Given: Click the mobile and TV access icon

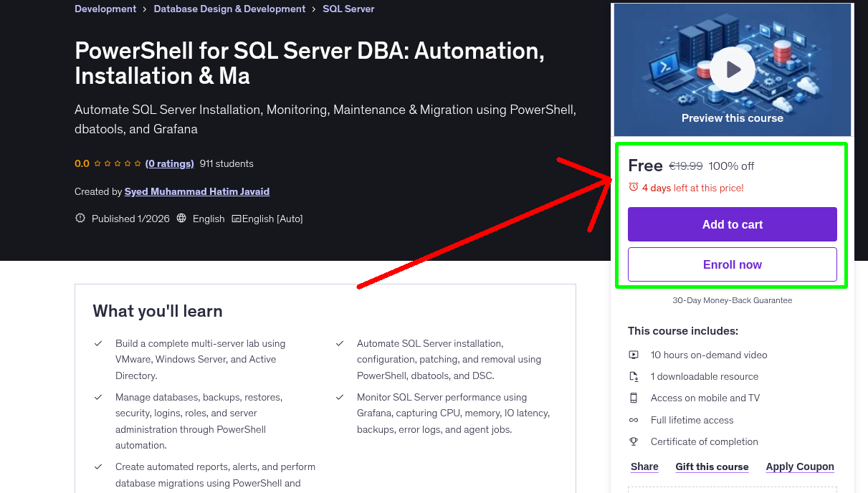Looking at the screenshot, I should [x=633, y=398].
